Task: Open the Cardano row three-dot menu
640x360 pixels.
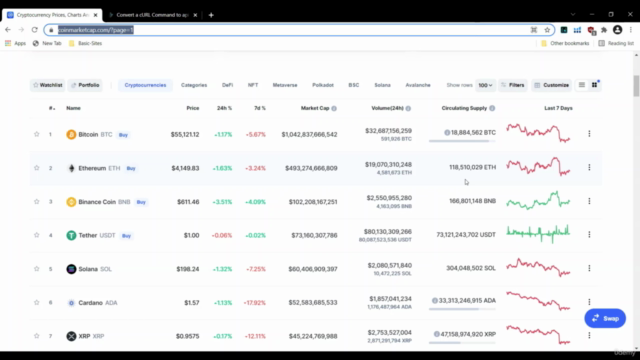Action: point(589,302)
